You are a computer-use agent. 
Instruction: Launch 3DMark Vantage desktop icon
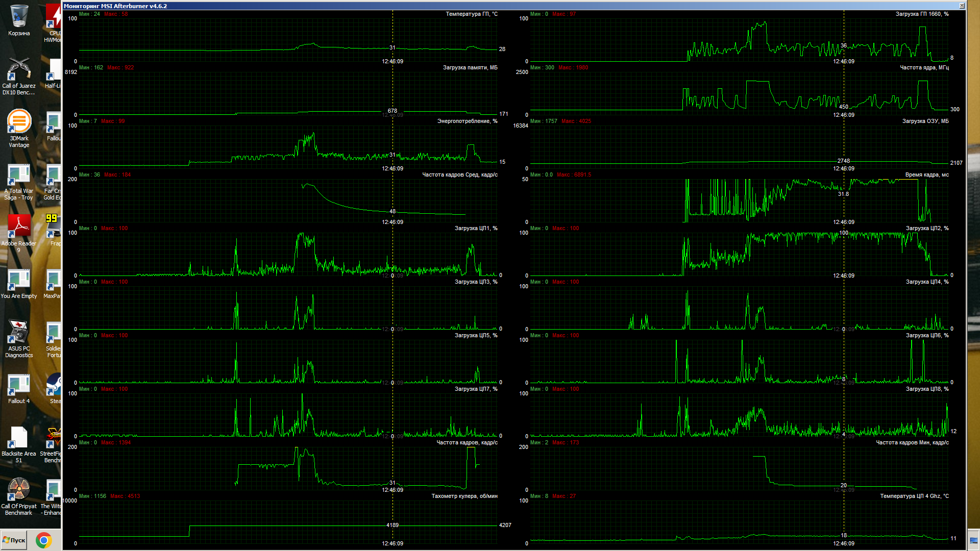click(19, 123)
